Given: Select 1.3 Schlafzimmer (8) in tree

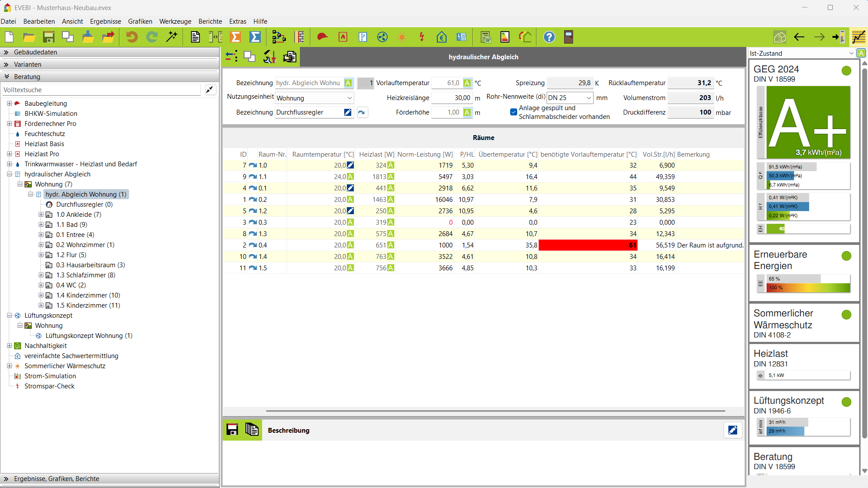Looking at the screenshot, I should [x=86, y=275].
